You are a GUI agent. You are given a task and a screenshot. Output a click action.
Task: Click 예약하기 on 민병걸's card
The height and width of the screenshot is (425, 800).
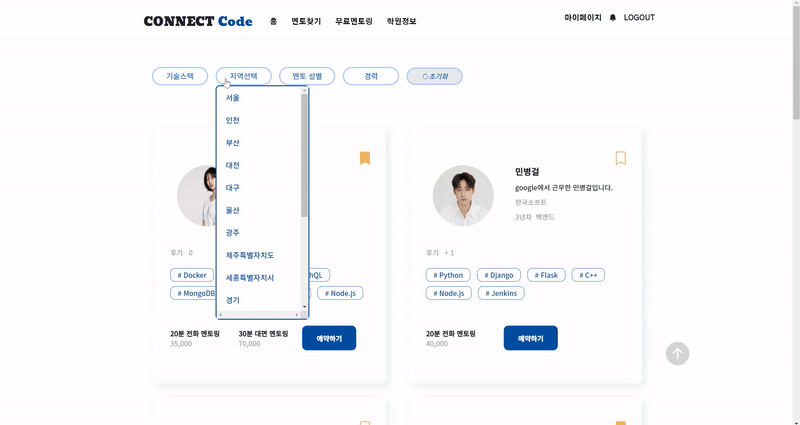click(x=531, y=338)
